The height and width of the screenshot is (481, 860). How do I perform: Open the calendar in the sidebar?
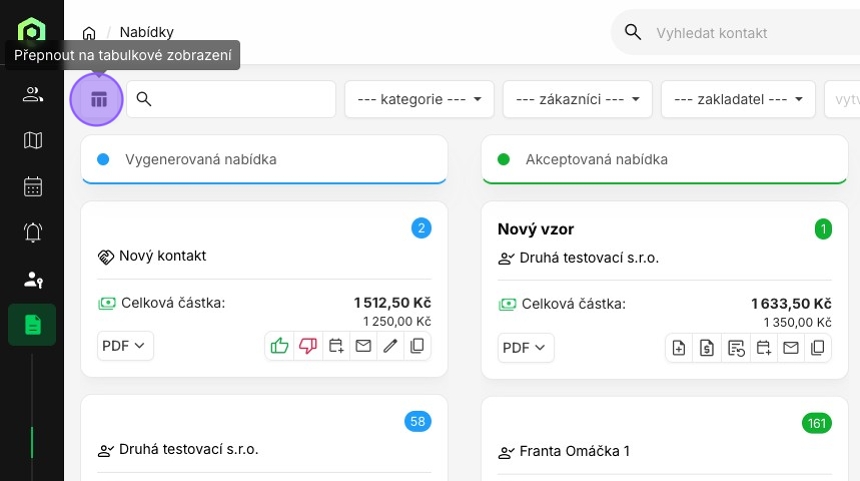point(33,187)
